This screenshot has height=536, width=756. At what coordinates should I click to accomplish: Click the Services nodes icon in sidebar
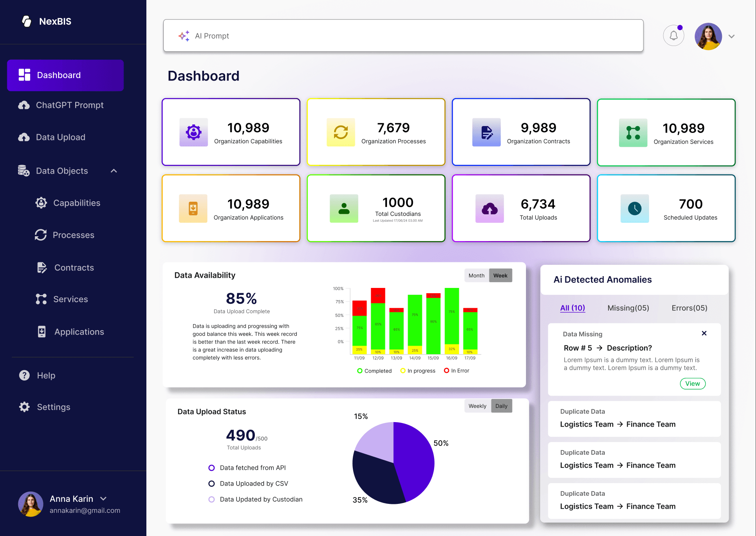(41, 299)
